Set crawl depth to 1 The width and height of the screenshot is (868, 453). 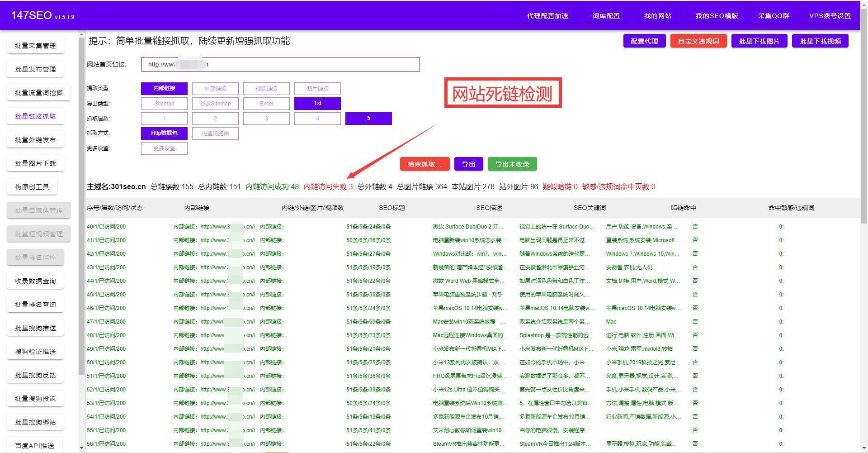[x=164, y=119]
